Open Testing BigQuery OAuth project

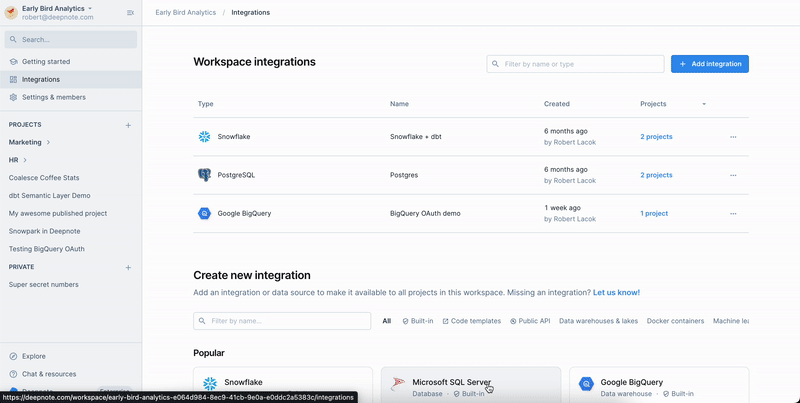click(x=46, y=249)
